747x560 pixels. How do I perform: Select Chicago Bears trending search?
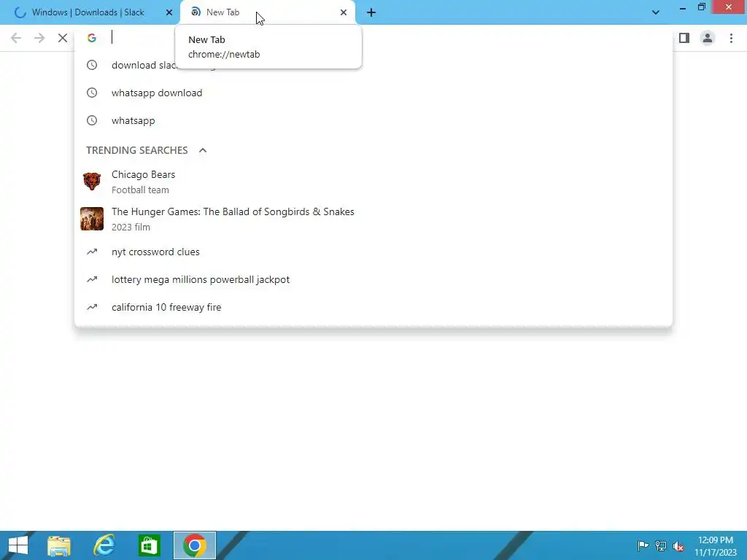click(373, 182)
